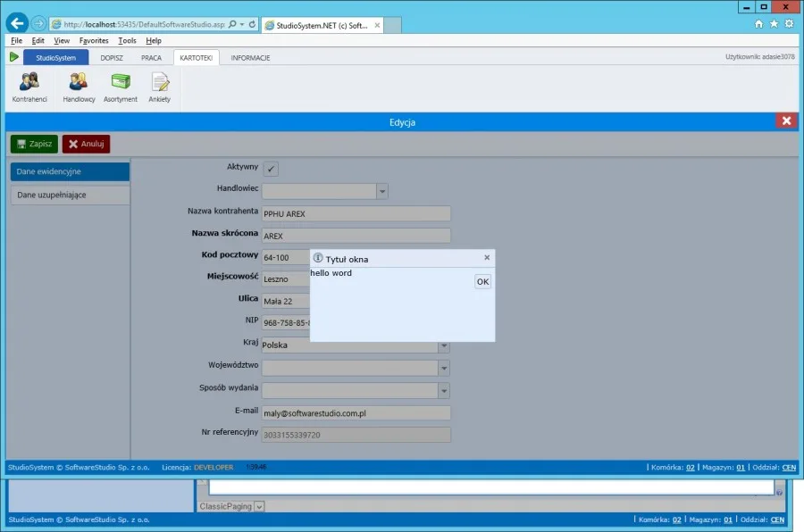The image size is (804, 532).
Task: Open address bar history dropdown arrow
Action: pyautogui.click(x=242, y=24)
